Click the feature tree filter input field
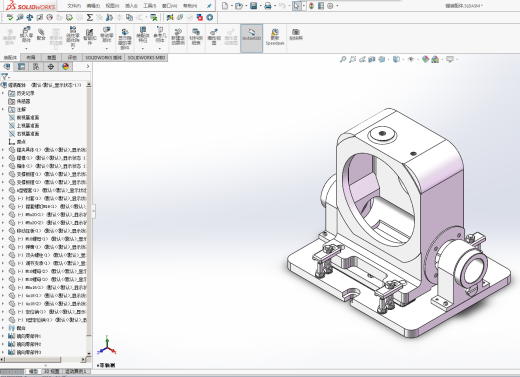Image resolution: width=520 pixels, height=377 pixels. [x=48, y=77]
